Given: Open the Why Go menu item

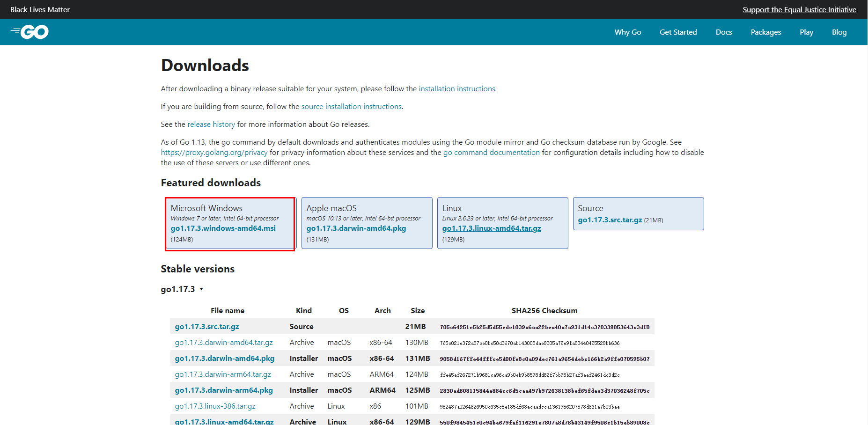Looking at the screenshot, I should coord(628,32).
